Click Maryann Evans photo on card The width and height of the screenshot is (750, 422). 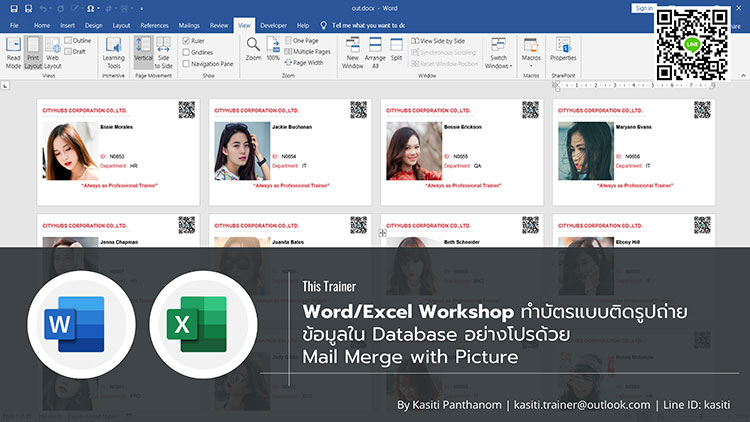pyautogui.click(x=586, y=151)
